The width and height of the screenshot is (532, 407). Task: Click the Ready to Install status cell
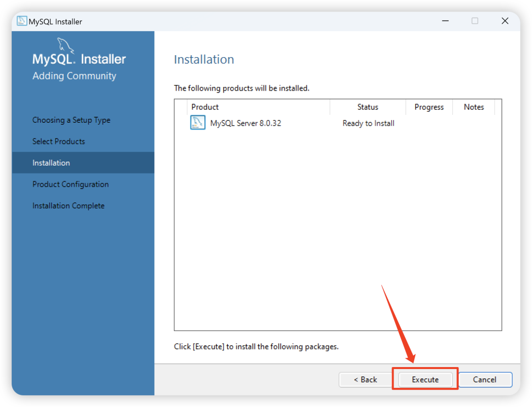point(368,123)
